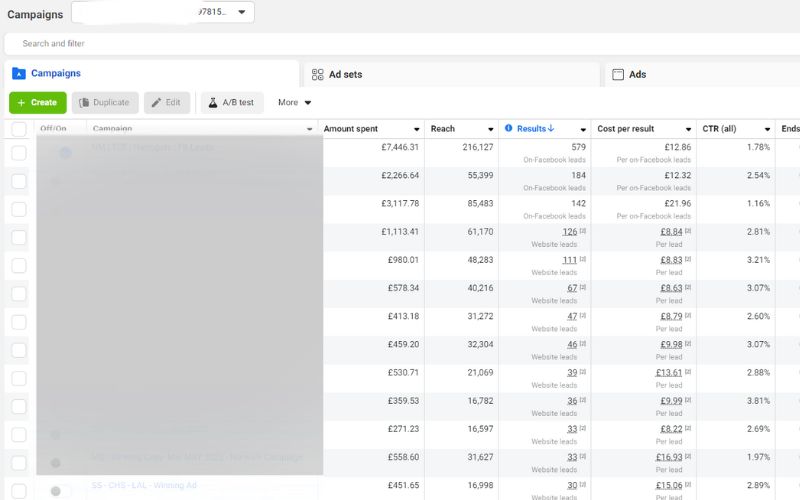Click the A/B test flask icon
Viewport: 800px width, 500px height.
(x=213, y=102)
